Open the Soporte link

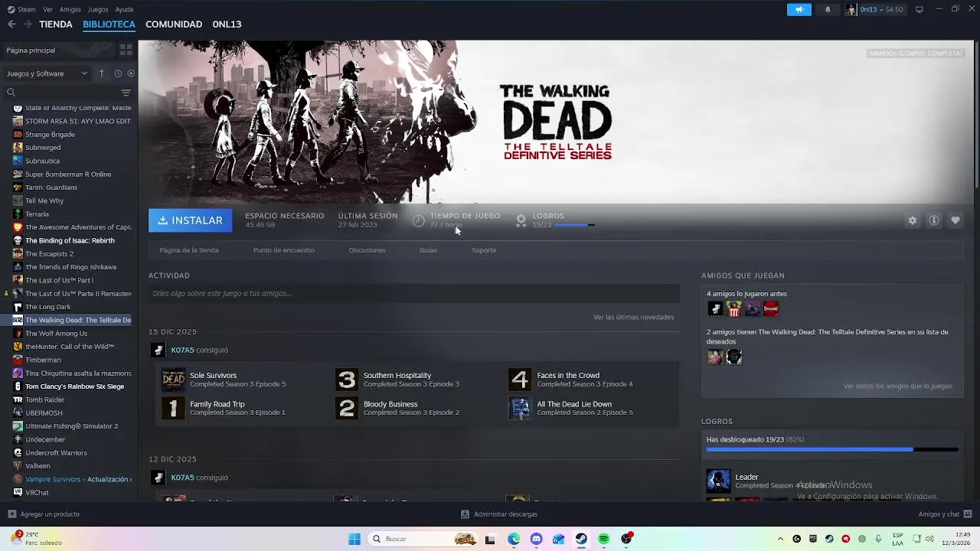click(484, 250)
